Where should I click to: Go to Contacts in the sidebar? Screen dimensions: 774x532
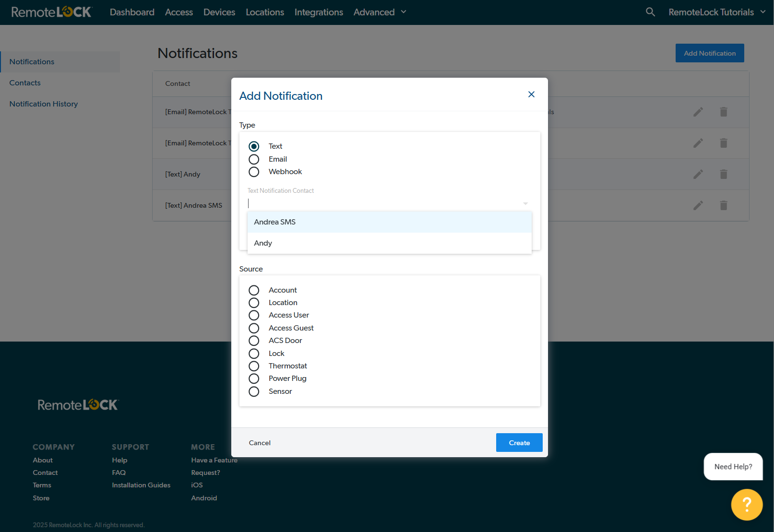(25, 83)
